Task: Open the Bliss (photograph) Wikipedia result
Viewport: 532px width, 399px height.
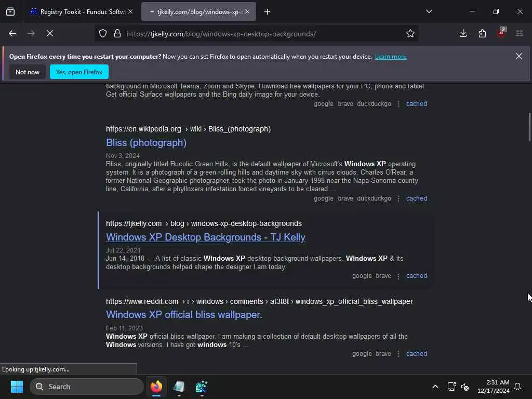Action: [146, 143]
